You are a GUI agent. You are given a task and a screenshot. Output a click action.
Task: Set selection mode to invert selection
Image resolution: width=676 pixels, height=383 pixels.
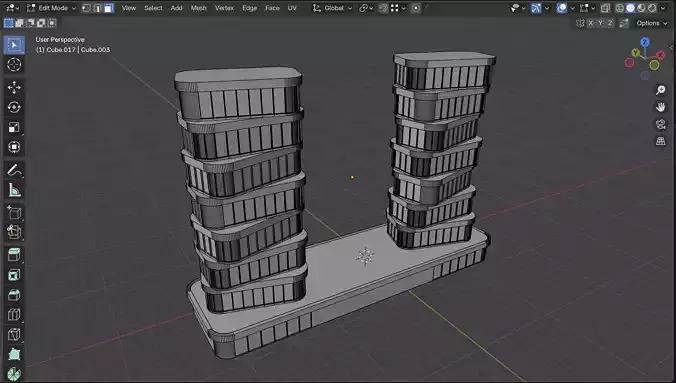(41, 23)
